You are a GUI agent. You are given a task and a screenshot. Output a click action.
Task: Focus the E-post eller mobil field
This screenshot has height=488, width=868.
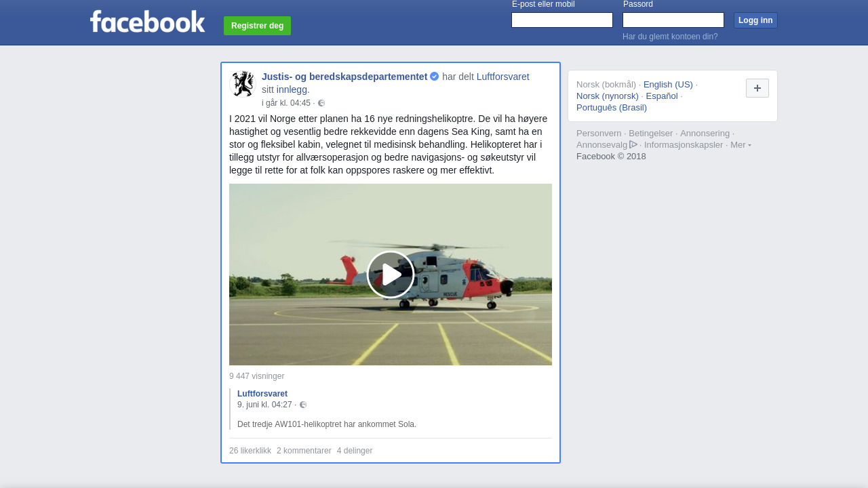(x=562, y=20)
